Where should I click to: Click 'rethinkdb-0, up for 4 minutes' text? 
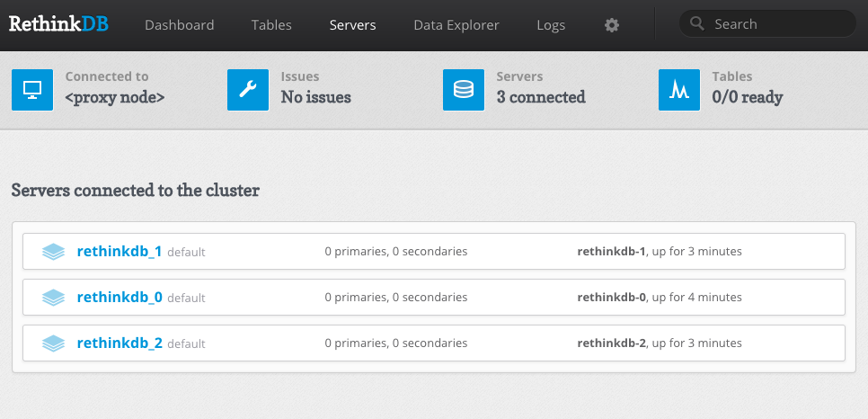[660, 298]
